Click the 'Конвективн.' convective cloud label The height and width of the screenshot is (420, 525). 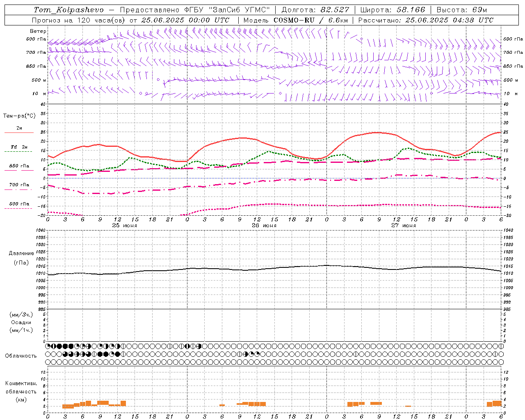[21, 383]
